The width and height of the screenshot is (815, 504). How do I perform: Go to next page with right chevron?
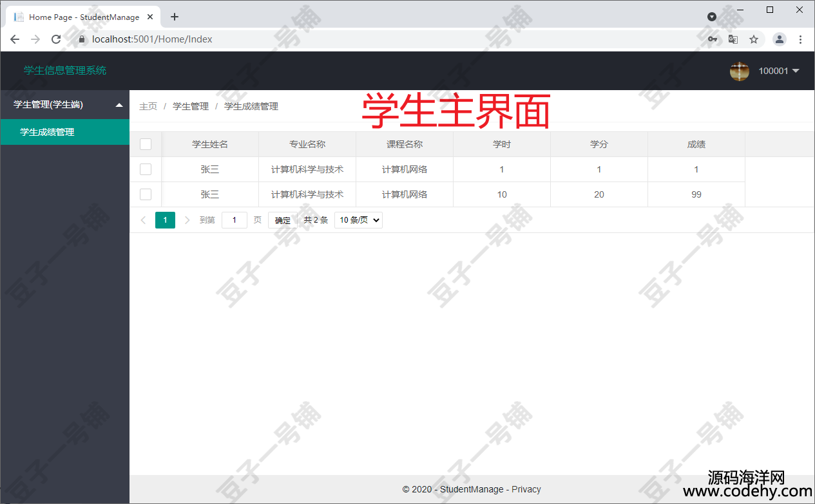pyautogui.click(x=187, y=220)
